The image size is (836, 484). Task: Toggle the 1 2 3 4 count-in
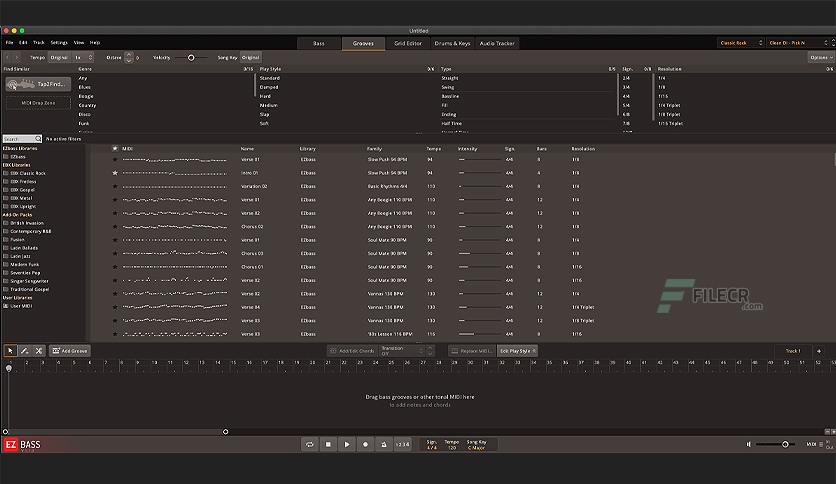pos(403,444)
